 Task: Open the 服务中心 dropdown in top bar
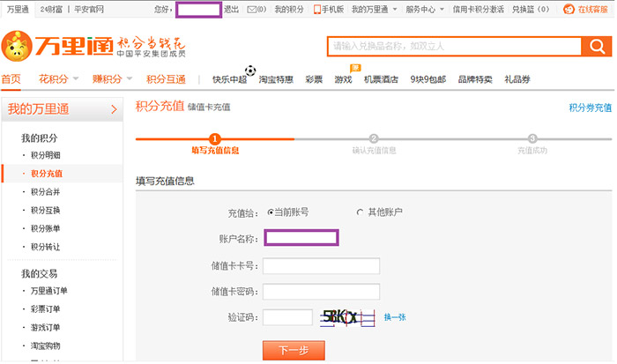pyautogui.click(x=425, y=9)
